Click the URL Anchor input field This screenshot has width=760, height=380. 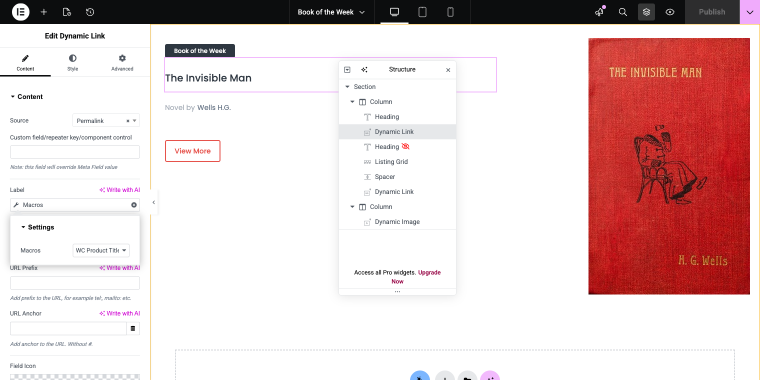coord(68,328)
